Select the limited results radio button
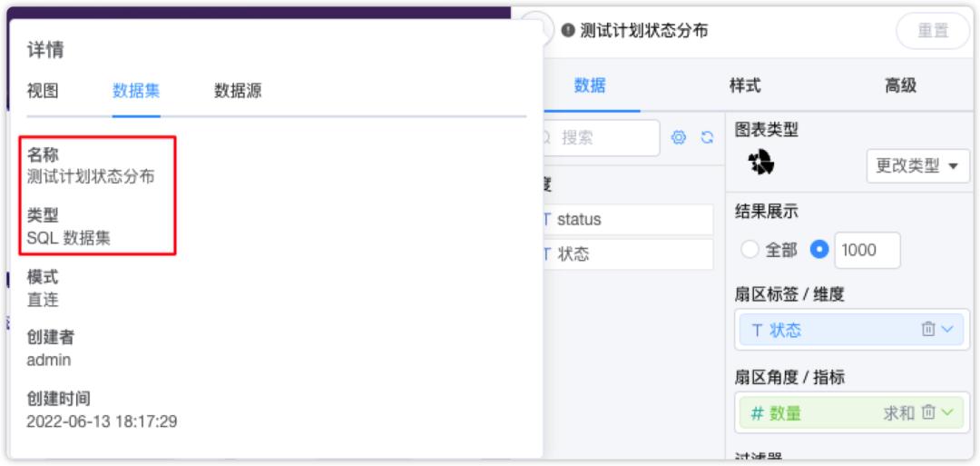This screenshot has width=980, height=466. tap(819, 250)
